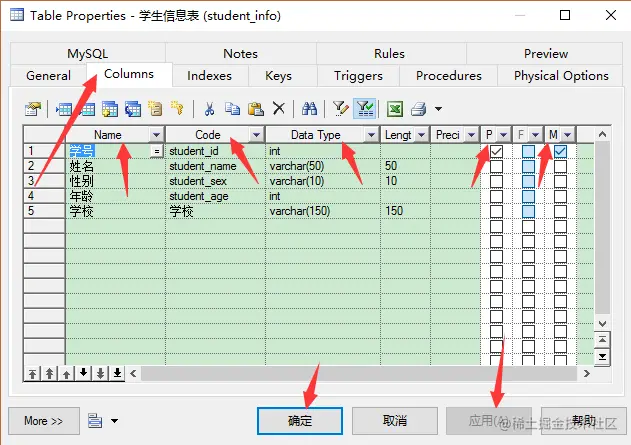Open the P column header dropdown
631x445 pixels.
coord(503,135)
